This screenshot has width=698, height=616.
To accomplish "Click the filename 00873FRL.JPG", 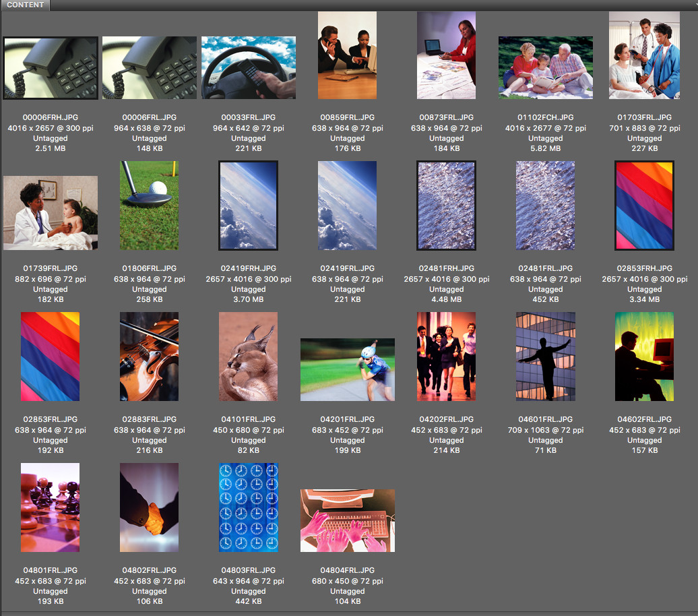I will point(446,117).
